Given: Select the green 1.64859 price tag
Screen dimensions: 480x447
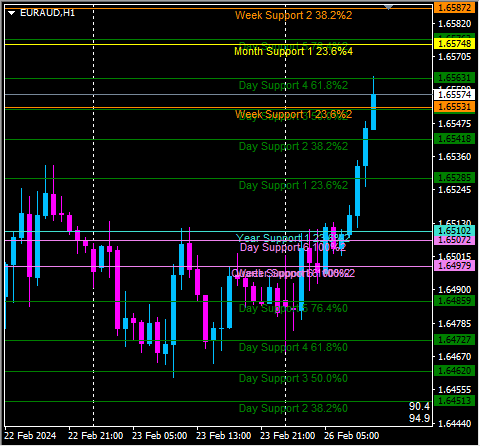Looking at the screenshot, I should coord(455,301).
